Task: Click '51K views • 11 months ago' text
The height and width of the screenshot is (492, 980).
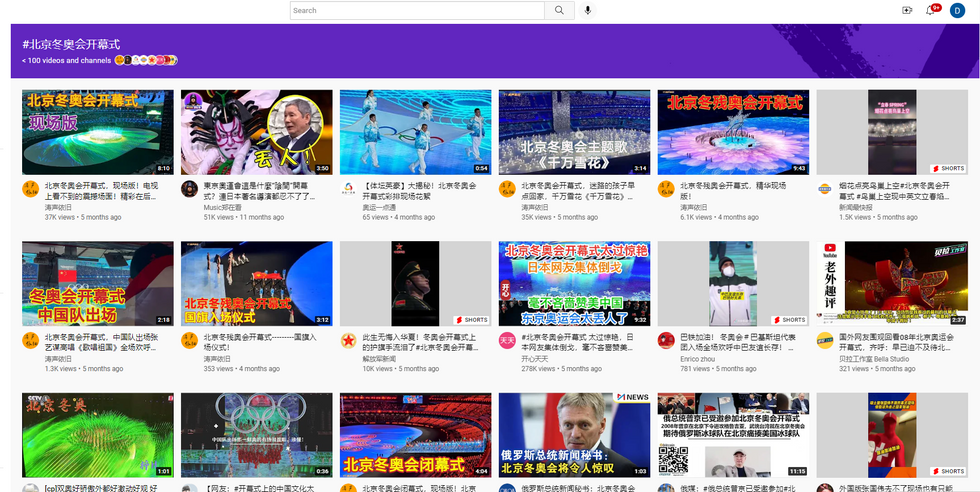Action: click(x=244, y=217)
